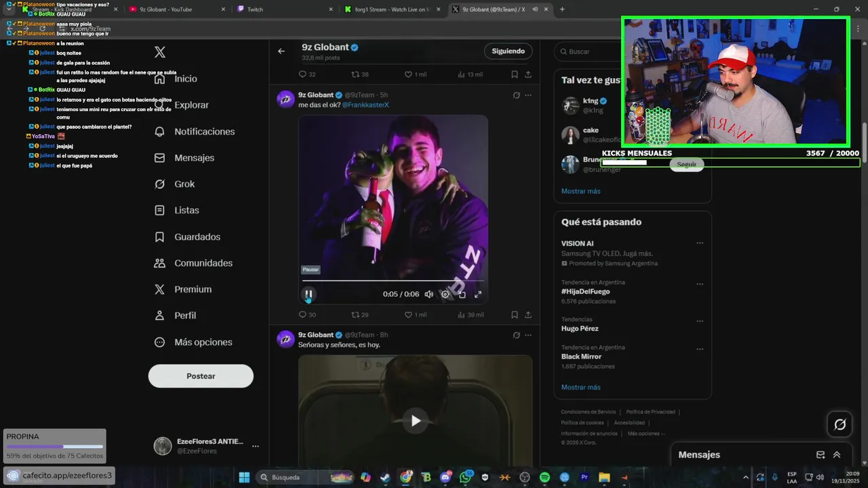Viewport: 868px width, 488px height.
Task: Bookmark the 'me das el ok?' post
Action: [x=515, y=314]
